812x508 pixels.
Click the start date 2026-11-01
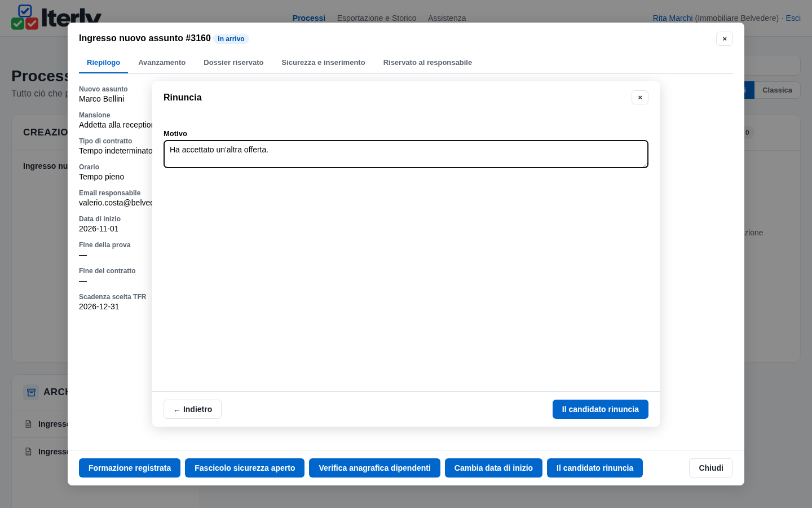99,229
